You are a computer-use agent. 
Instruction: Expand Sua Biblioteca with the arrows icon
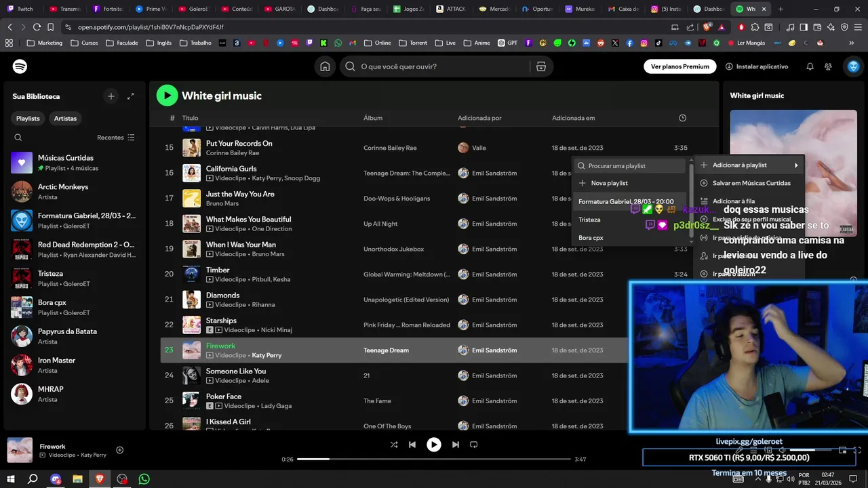[131, 96]
